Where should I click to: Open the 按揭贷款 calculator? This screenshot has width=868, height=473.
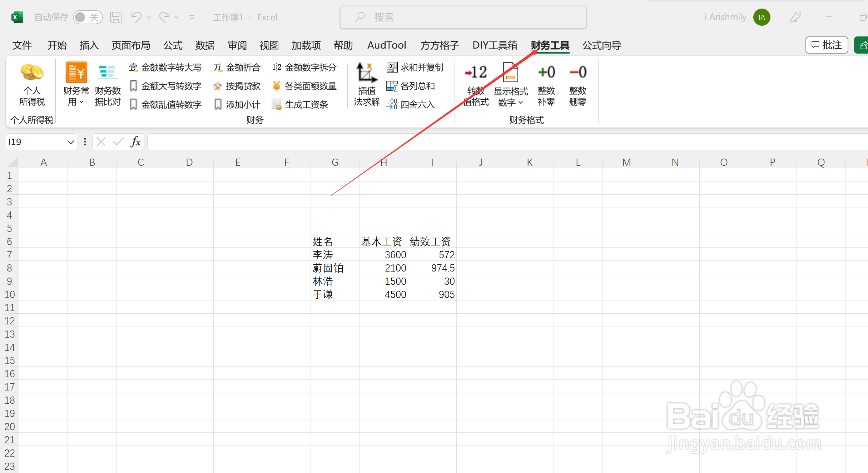237,86
